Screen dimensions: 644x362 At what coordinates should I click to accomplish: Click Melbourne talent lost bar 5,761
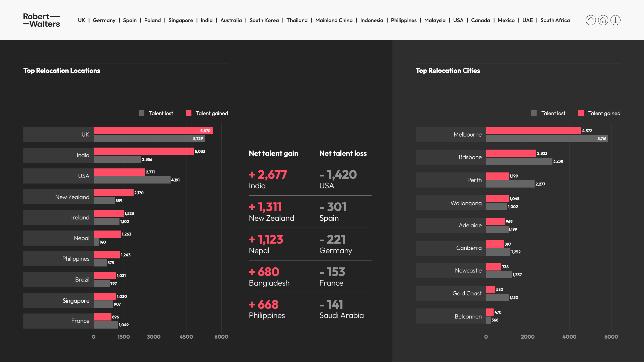tap(547, 139)
